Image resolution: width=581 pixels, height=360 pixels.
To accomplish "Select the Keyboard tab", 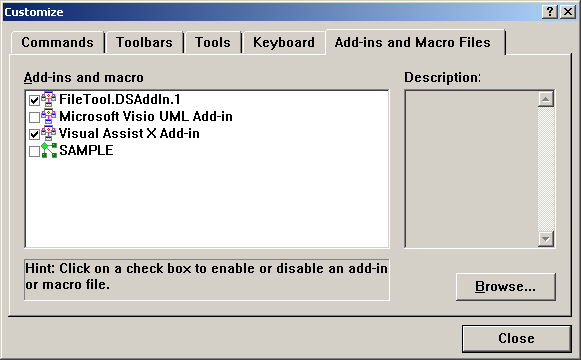I will (x=284, y=42).
